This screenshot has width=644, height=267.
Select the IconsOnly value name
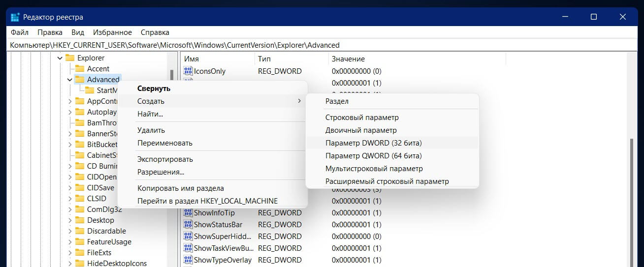[x=210, y=71]
